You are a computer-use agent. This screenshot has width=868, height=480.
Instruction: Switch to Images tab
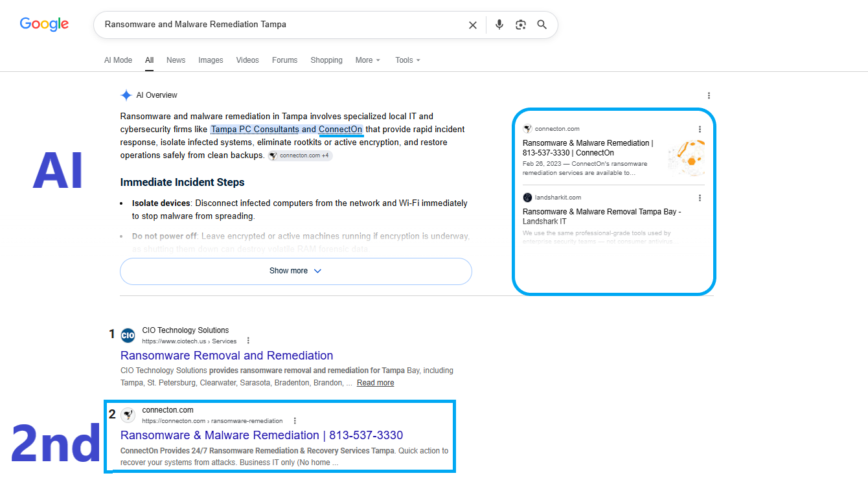click(211, 60)
